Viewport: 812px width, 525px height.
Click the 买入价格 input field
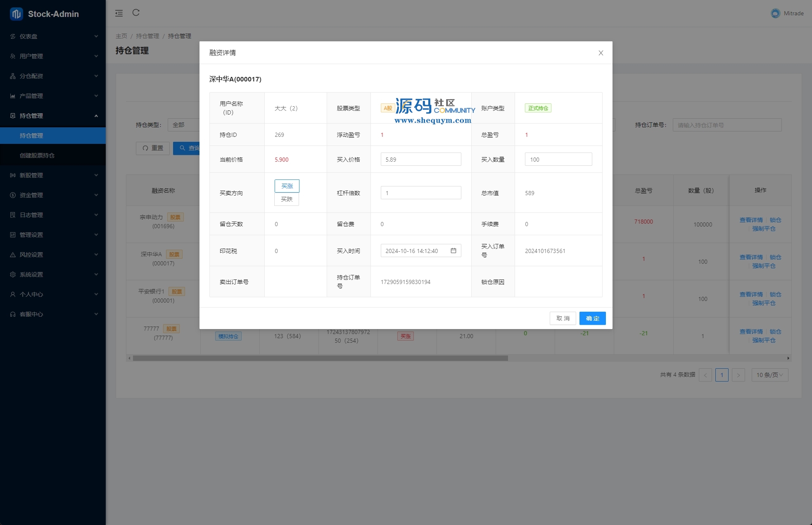coord(420,160)
